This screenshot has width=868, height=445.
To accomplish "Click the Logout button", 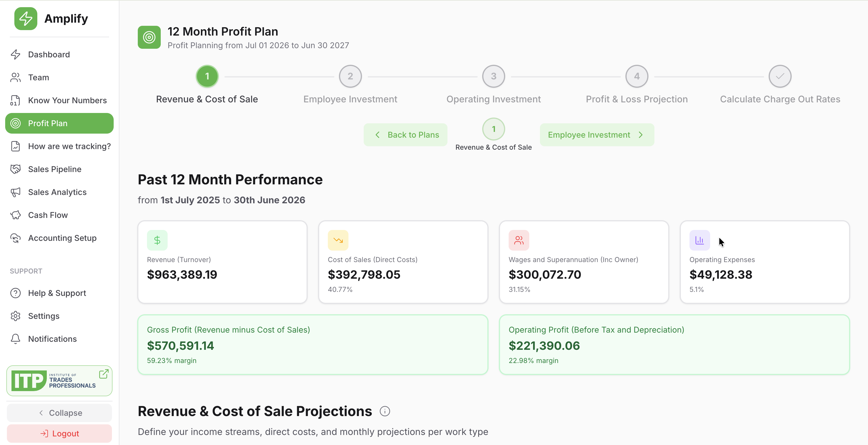I will tap(59, 434).
